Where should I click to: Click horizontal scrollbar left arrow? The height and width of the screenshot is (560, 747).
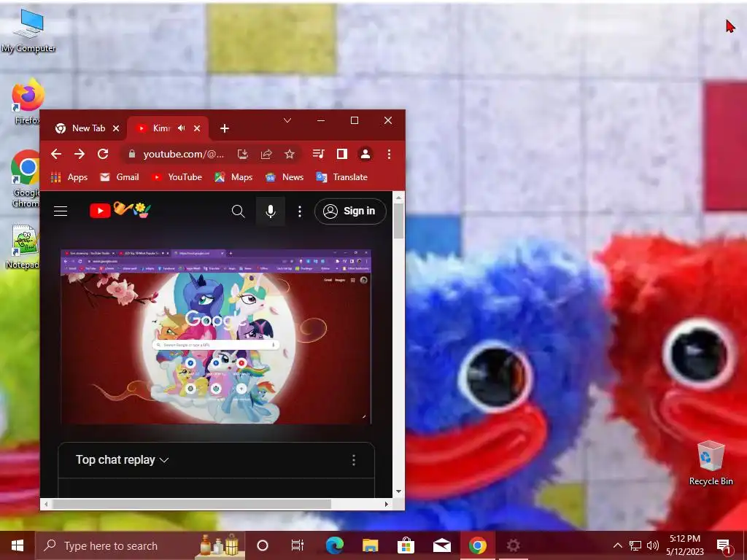(46, 504)
